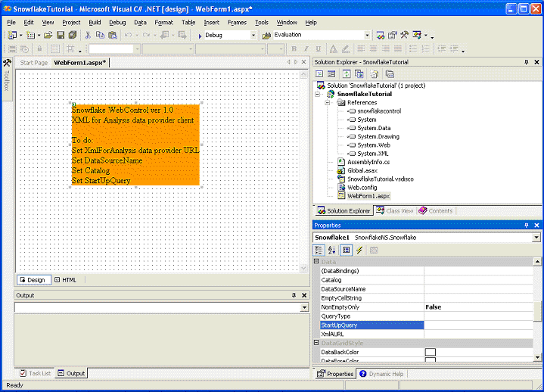Click View Designer icon in Solution Explorer
Image resolution: width=544 pixels, height=392 pixels.
[331, 74]
